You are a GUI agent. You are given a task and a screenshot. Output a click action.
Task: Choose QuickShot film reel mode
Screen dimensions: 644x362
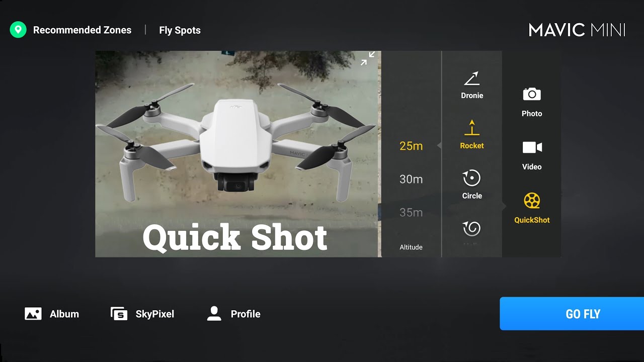532,201
